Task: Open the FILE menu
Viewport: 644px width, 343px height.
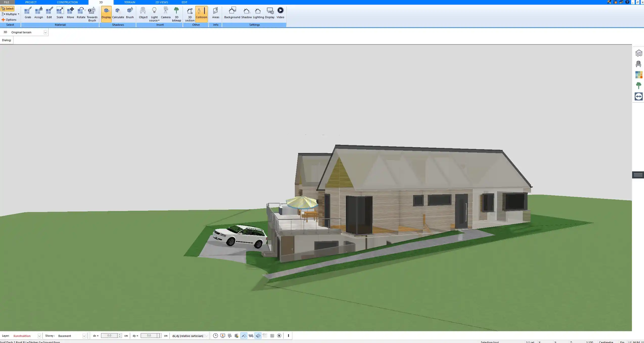Action: 7,2
